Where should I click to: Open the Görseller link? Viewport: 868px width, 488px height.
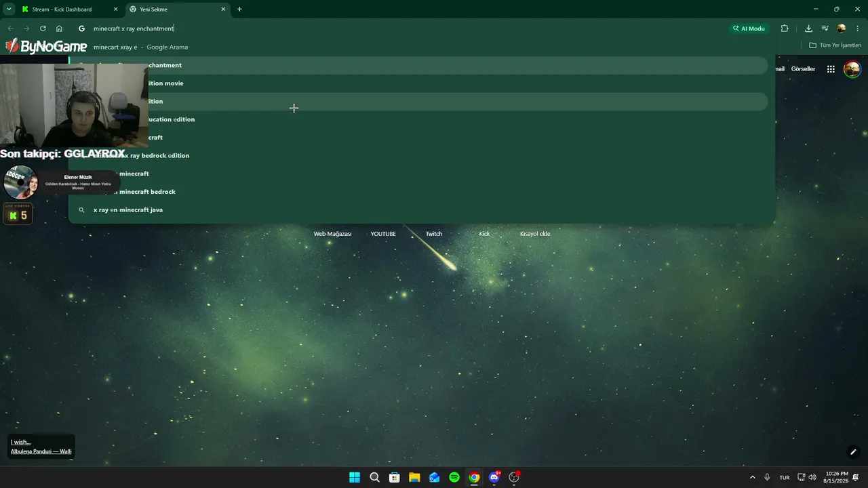point(803,69)
